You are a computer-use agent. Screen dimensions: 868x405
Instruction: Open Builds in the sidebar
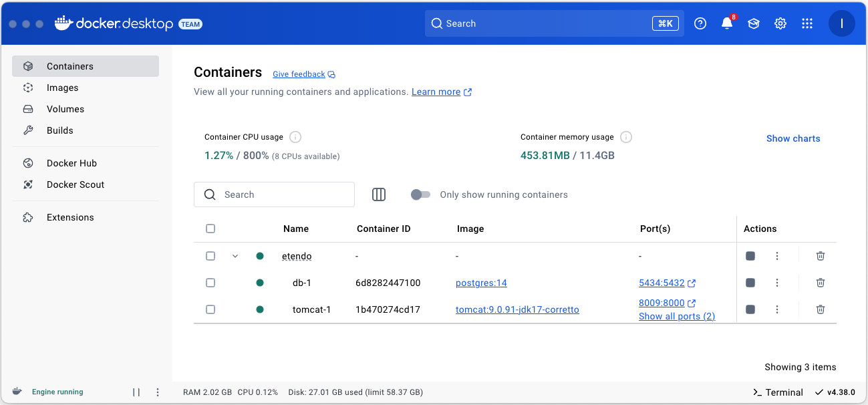[86, 130]
